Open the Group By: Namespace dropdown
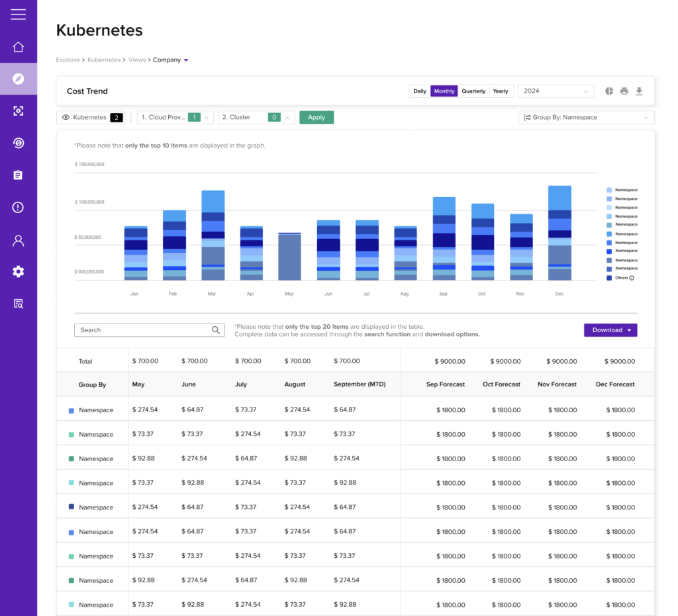Viewport: 678px width, 616px height. pyautogui.click(x=587, y=118)
